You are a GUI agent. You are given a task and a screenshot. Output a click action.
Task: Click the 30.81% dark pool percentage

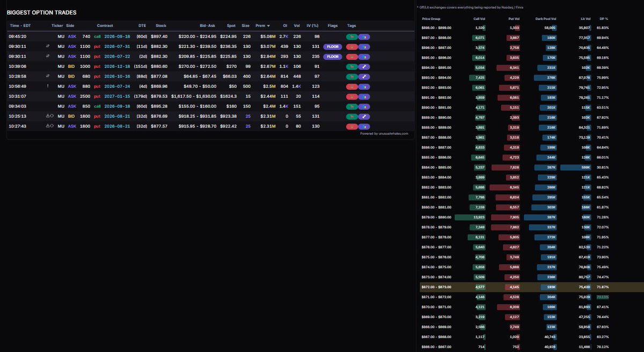[603, 168]
